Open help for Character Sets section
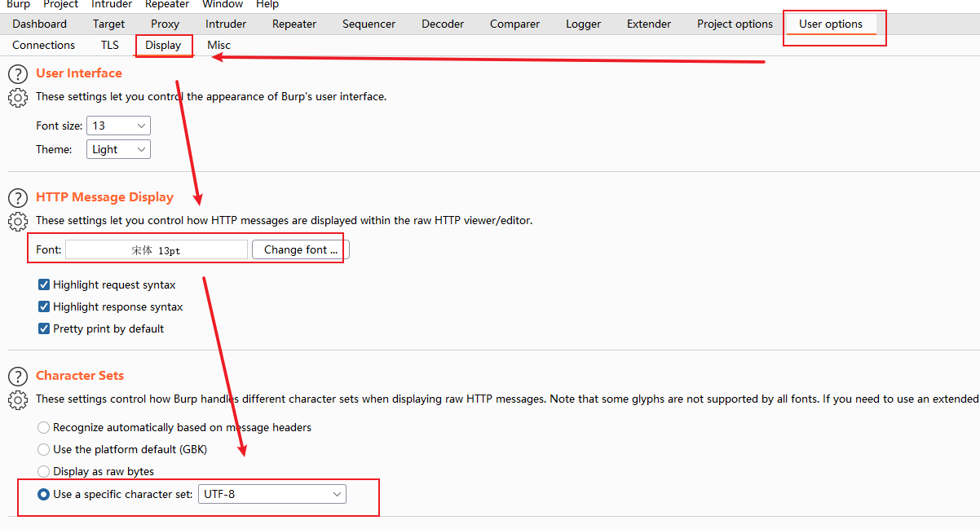Screen dimensions: 980x529 click(x=17, y=377)
